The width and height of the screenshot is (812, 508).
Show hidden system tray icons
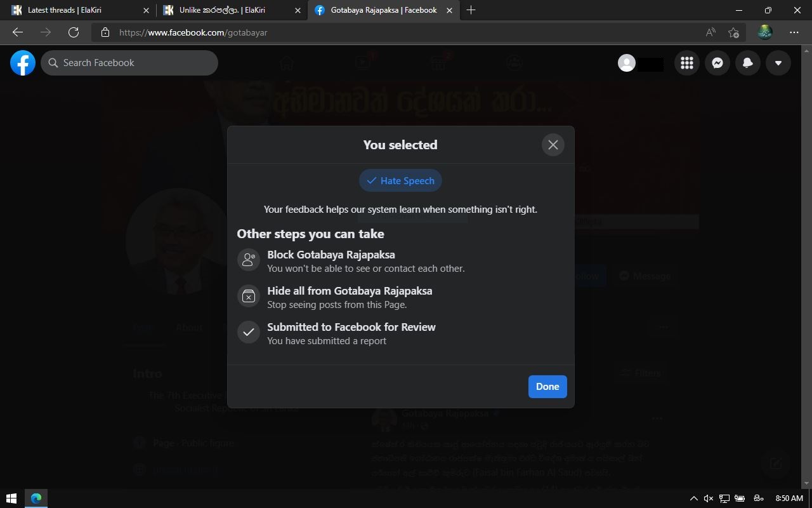click(x=693, y=498)
